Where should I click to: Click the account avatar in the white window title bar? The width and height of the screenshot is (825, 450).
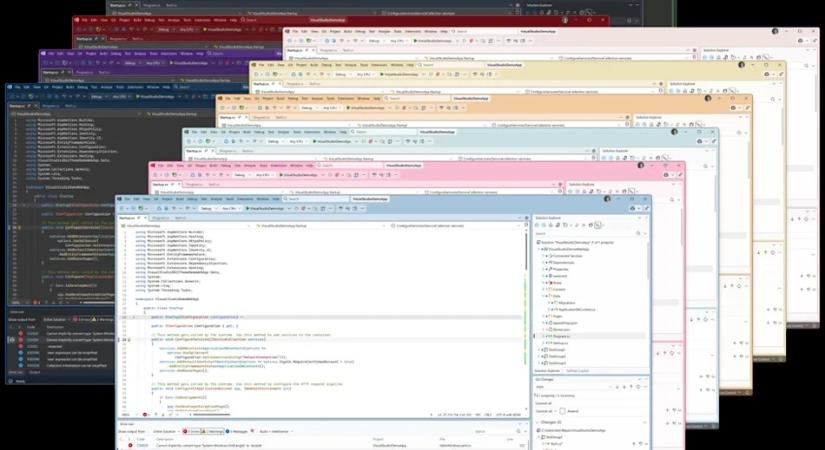[x=775, y=31]
